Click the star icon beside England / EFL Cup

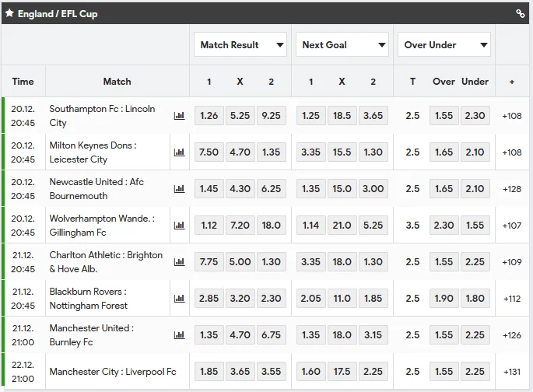click(x=9, y=13)
